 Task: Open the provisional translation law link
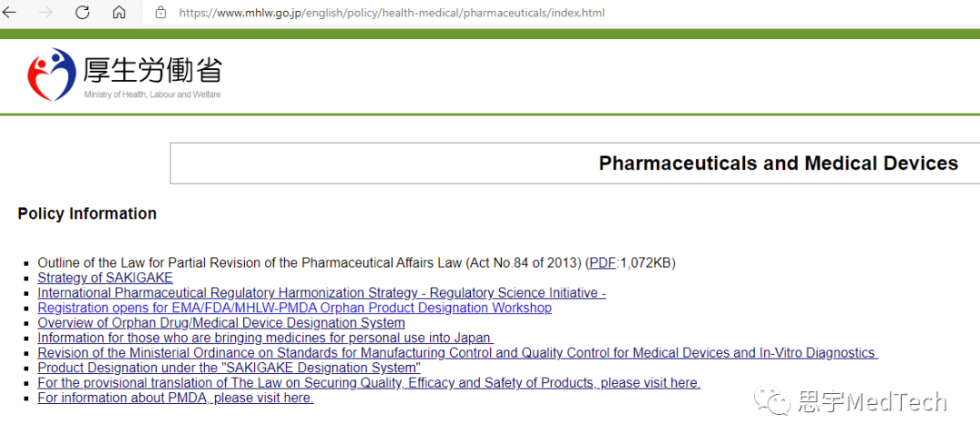368,383
